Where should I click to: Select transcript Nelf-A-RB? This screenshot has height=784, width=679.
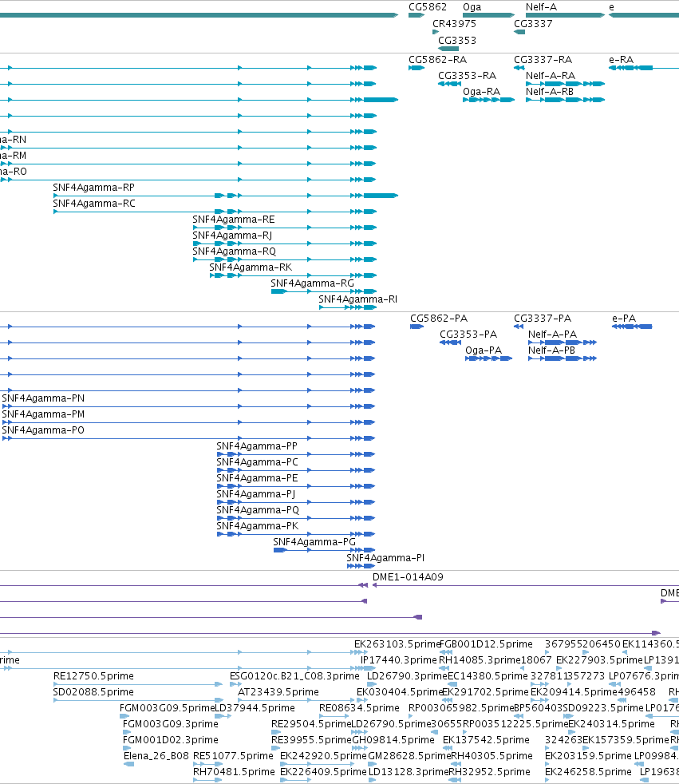coord(550,92)
